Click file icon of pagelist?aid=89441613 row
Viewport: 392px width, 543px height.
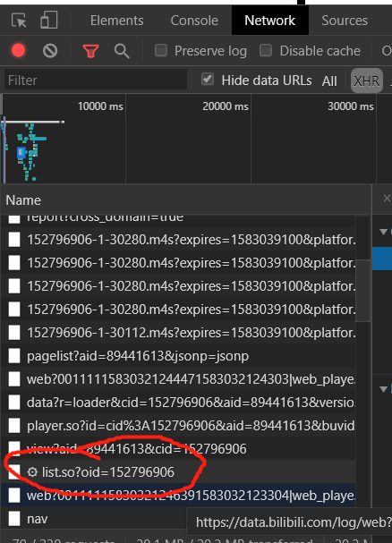(x=14, y=356)
